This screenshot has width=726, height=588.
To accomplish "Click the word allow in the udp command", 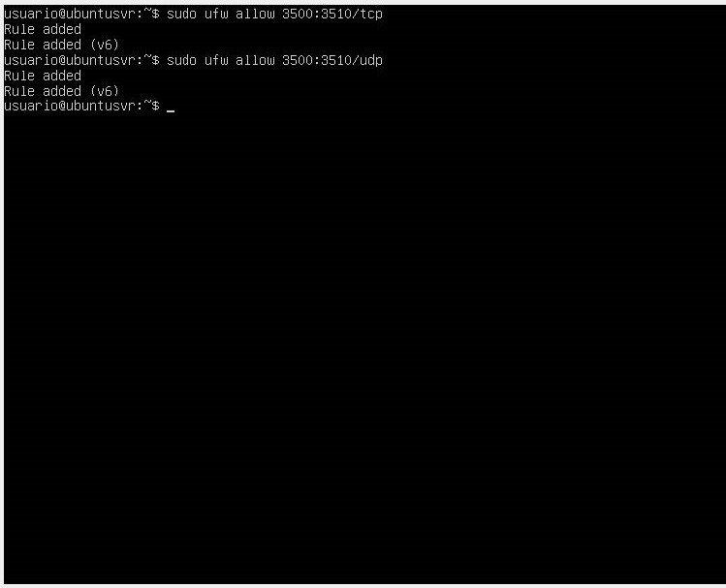I will [255, 60].
